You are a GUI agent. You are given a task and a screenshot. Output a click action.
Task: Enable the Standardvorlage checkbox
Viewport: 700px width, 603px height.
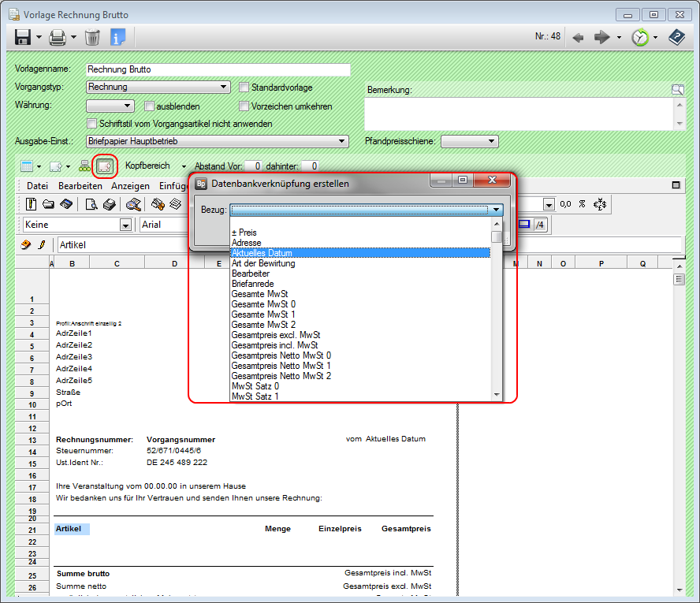244,87
